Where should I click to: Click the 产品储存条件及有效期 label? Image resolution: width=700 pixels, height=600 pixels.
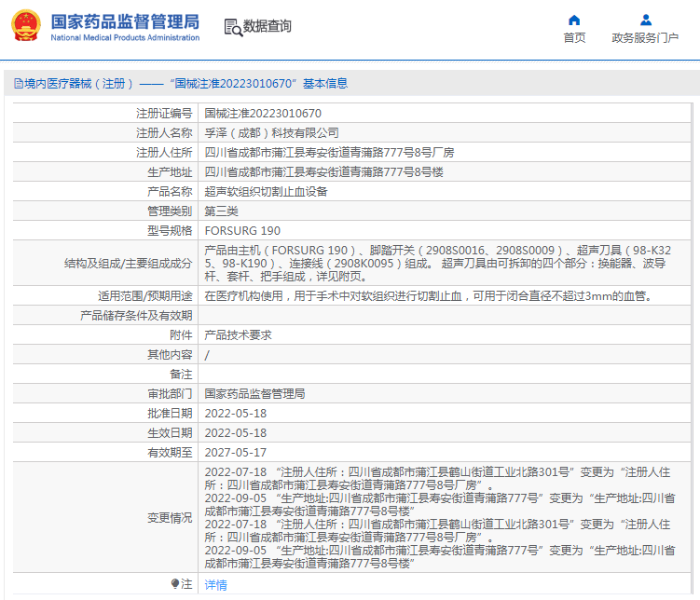[x=136, y=316]
